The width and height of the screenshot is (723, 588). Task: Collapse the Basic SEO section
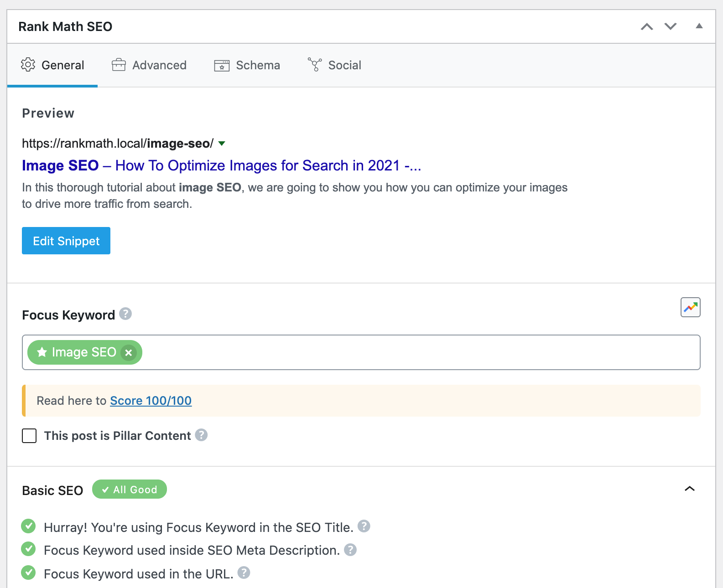(690, 489)
